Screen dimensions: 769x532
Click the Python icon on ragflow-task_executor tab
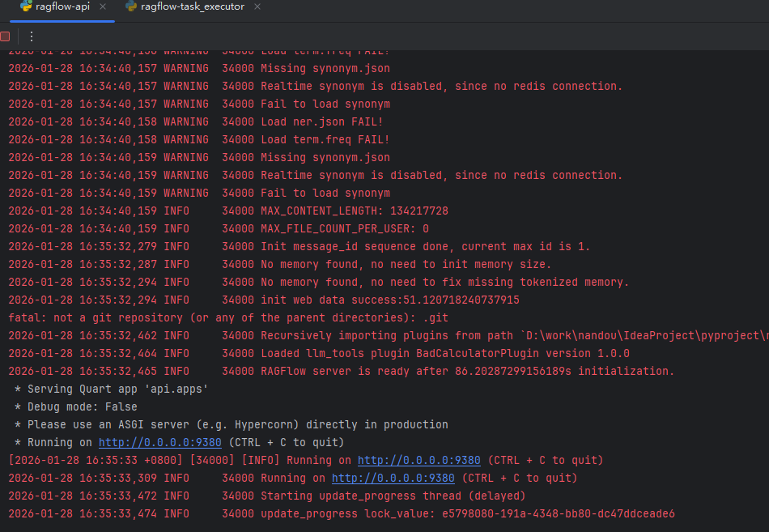pos(131,6)
